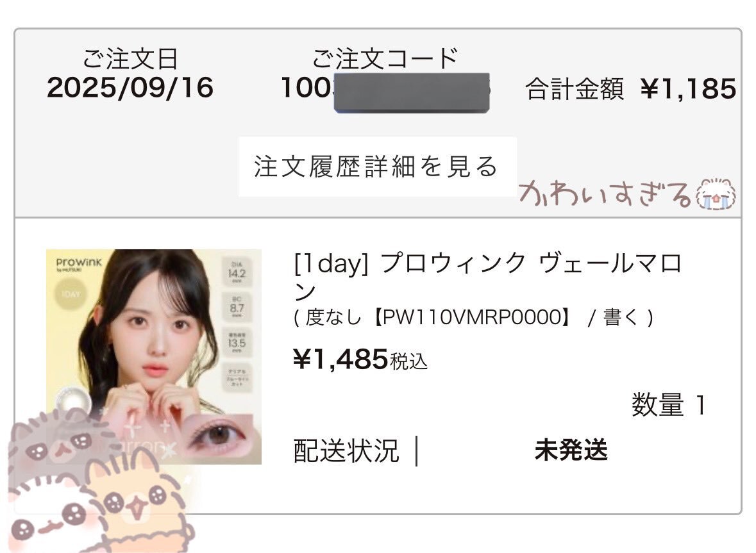756x553 pixels.
Task: Click the DIA 14.2 spec badge
Action: click(237, 272)
